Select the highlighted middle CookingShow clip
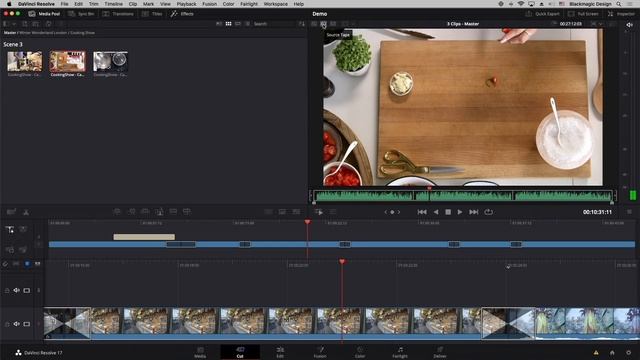This screenshot has width=640, height=360. point(68,62)
